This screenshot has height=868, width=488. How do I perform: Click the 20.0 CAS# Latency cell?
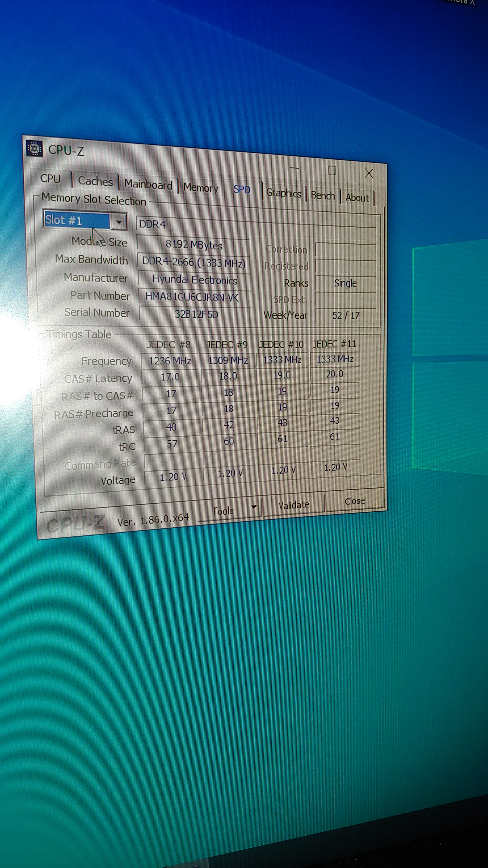334,374
